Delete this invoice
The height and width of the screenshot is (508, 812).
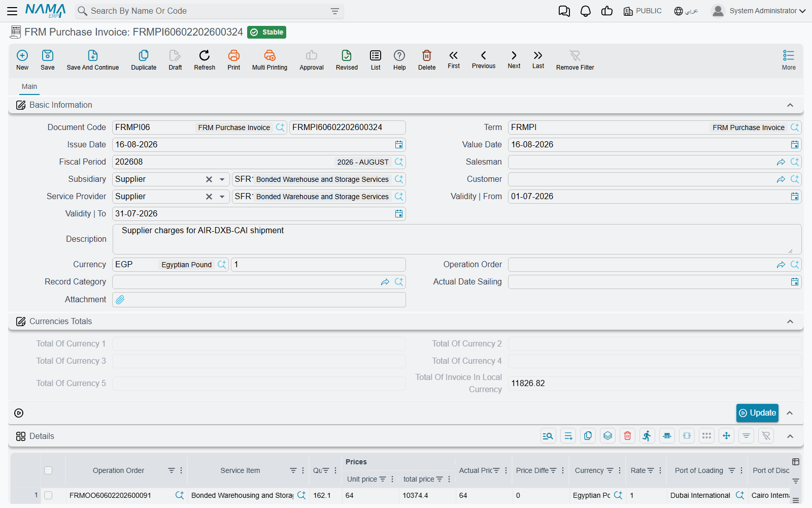coord(427,59)
